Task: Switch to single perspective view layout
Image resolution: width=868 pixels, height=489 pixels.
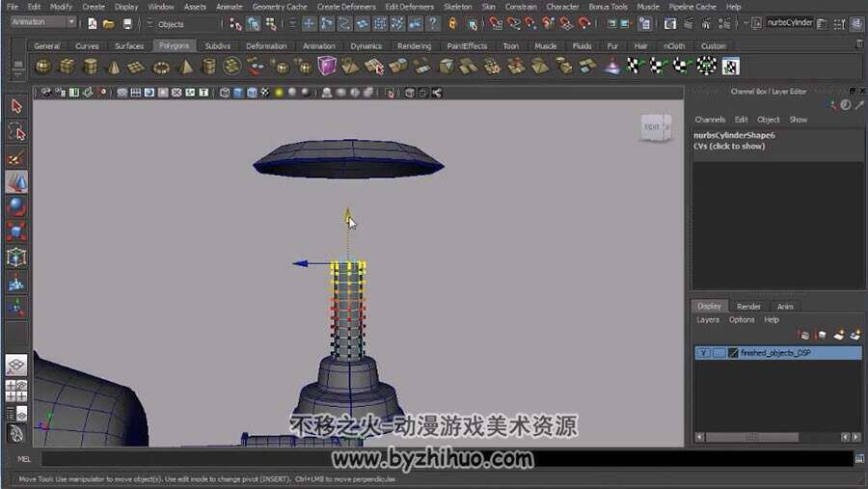Action: [16, 365]
